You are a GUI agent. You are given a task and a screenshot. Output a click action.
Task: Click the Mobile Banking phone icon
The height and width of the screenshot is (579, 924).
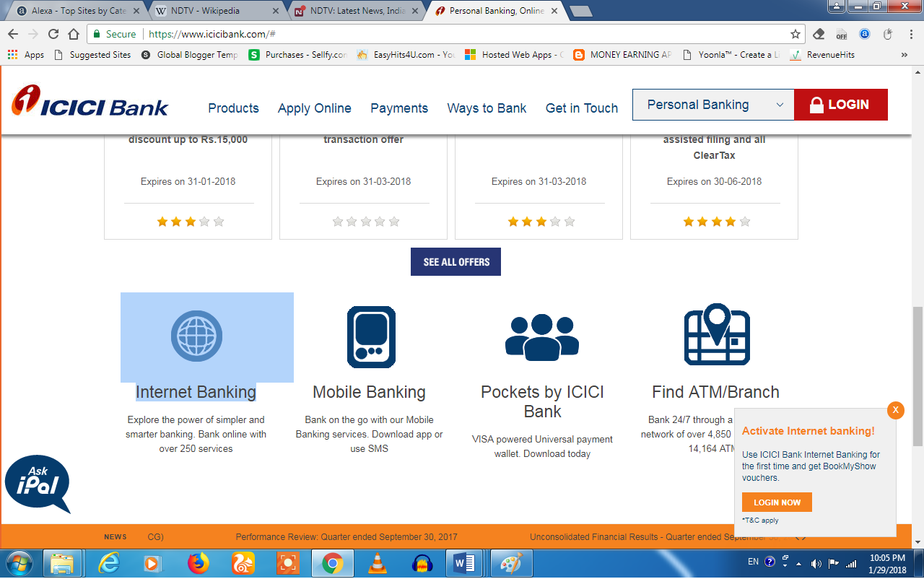(x=371, y=337)
